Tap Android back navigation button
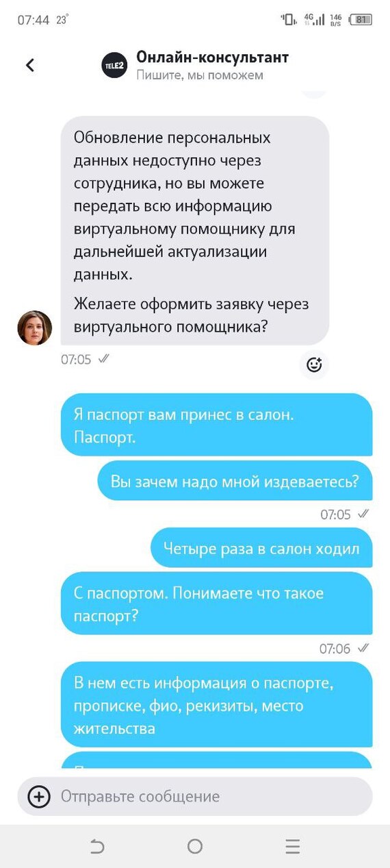This screenshot has height=868, width=390. coord(97,847)
